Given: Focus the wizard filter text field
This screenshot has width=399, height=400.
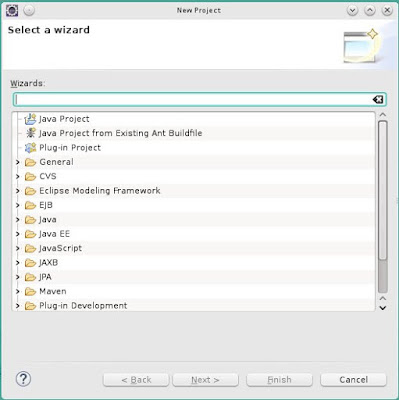Looking at the screenshot, I should [x=193, y=99].
